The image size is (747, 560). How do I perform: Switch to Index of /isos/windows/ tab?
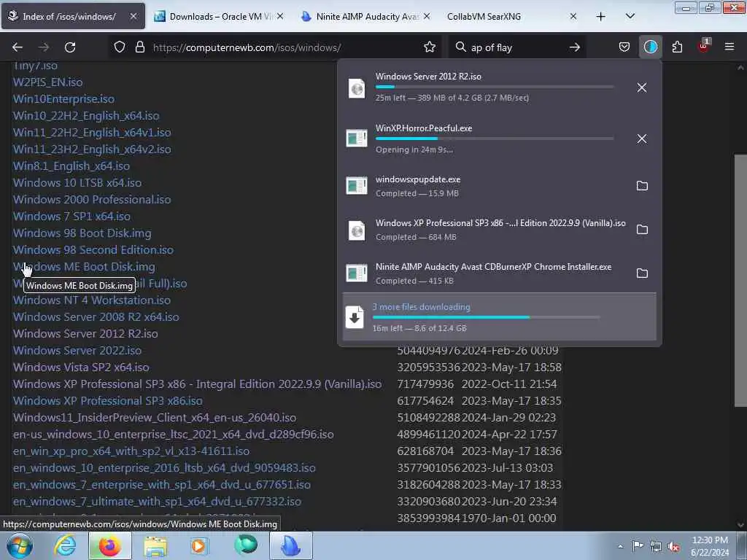click(73, 16)
